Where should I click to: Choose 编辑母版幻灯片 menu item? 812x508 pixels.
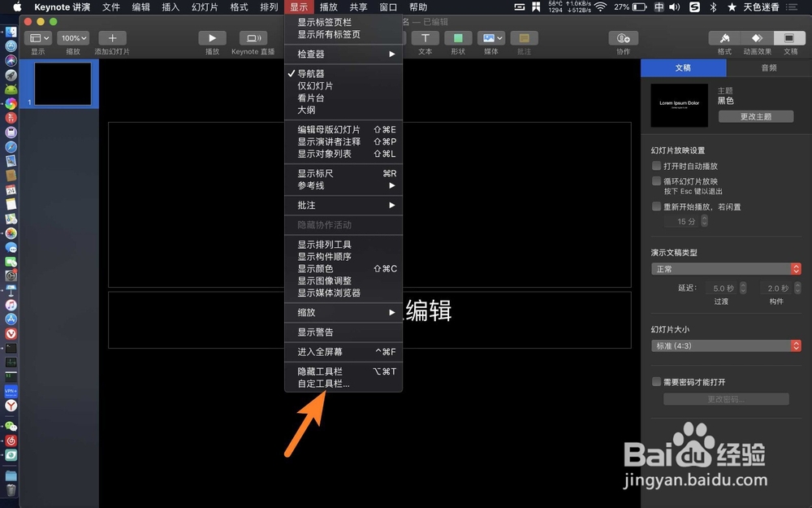tap(343, 129)
